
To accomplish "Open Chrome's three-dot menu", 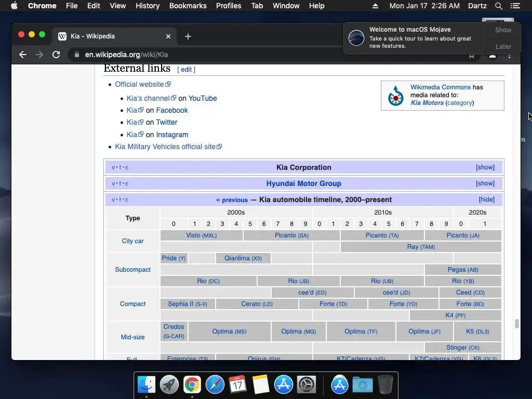I will [509, 56].
